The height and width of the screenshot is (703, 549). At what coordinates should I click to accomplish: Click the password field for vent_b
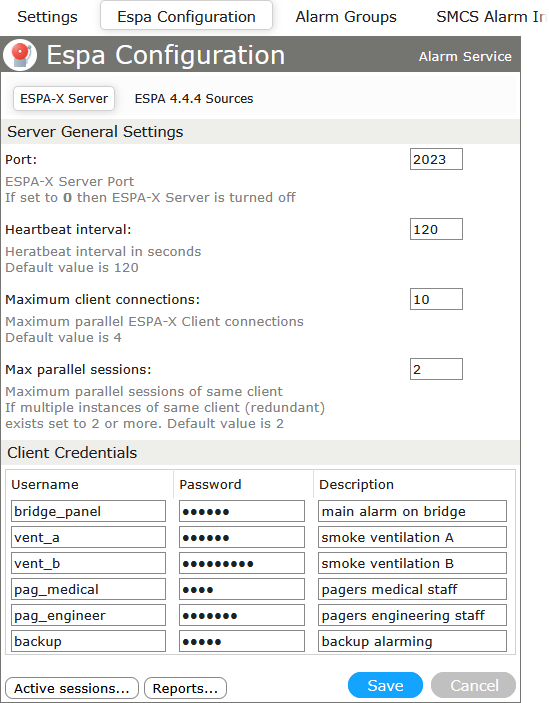242,563
